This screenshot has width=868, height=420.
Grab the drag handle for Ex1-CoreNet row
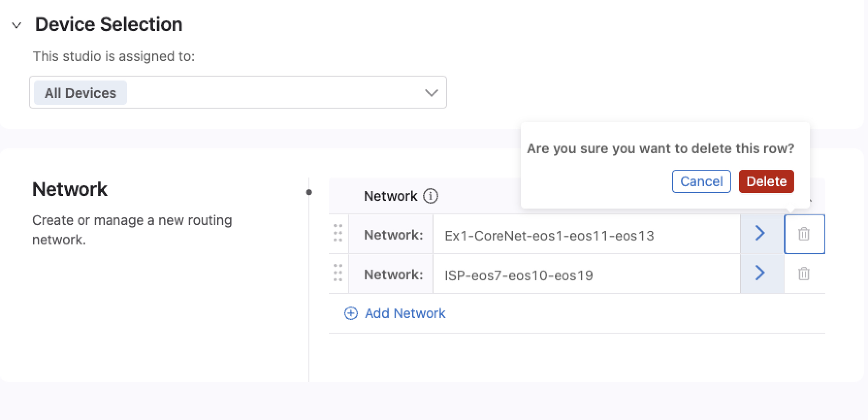point(338,234)
